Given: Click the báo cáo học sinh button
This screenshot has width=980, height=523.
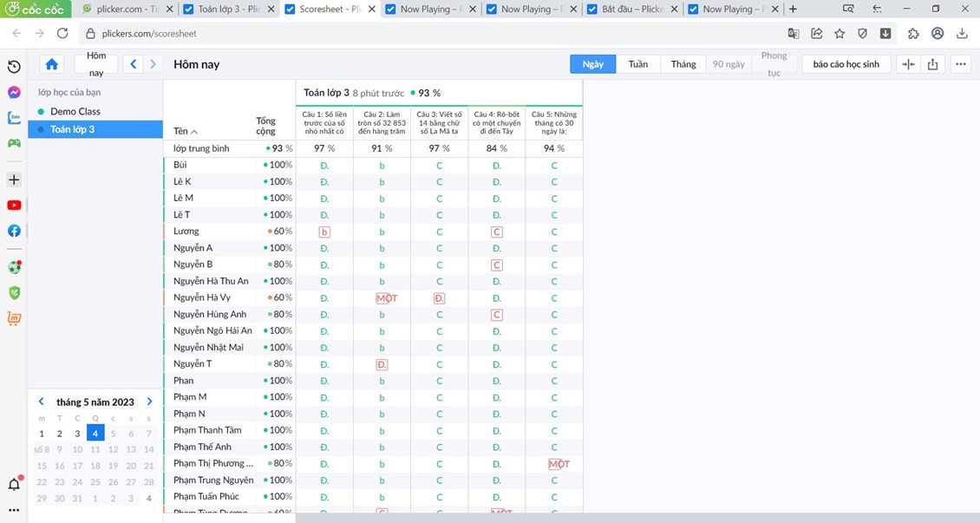Looking at the screenshot, I should click(846, 64).
